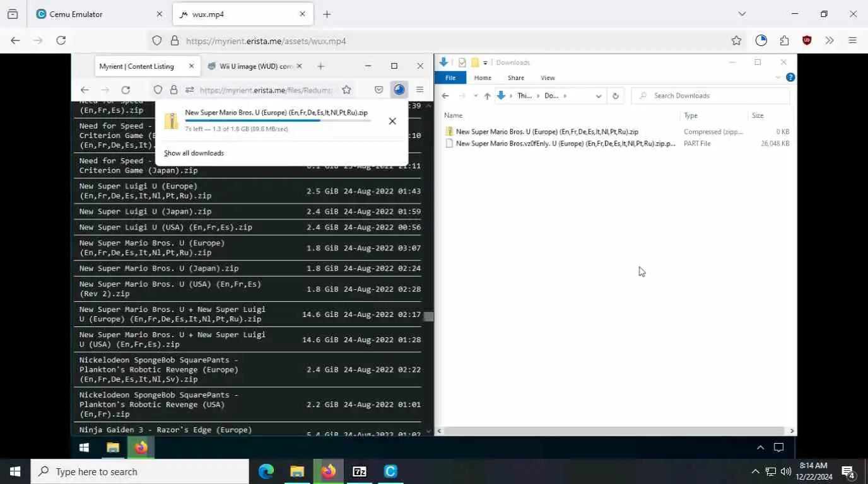Open New Super Luigi U (USA) (En,Fr,Es).zip link
This screenshot has height=484, width=868.
pos(165,228)
